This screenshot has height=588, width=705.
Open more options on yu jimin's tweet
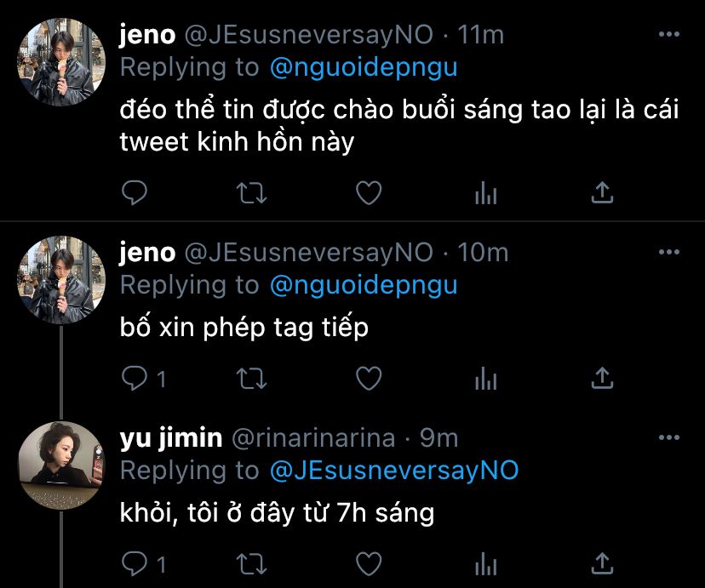(x=669, y=438)
